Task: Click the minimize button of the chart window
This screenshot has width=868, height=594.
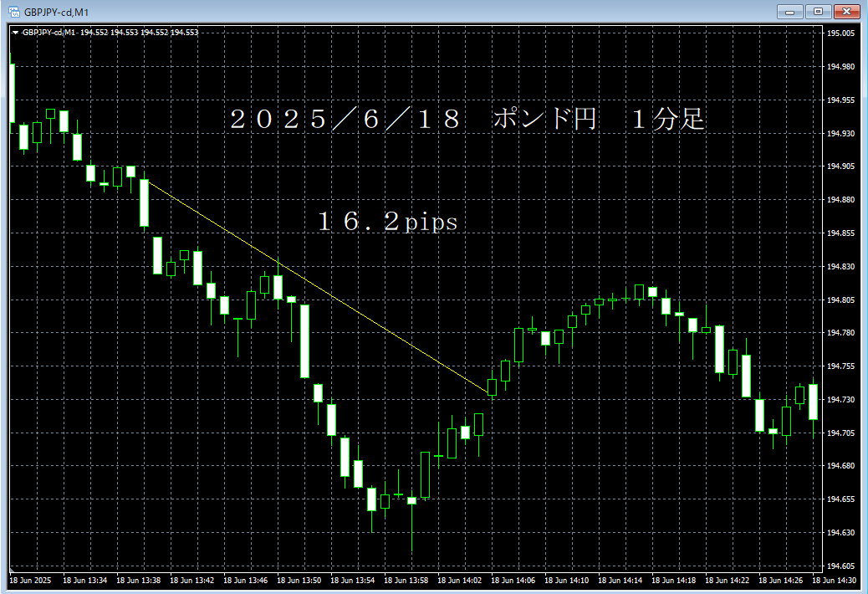Action: point(789,11)
